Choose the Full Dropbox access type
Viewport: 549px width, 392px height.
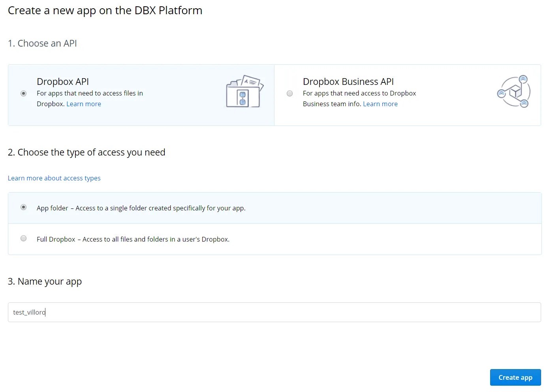[23, 238]
